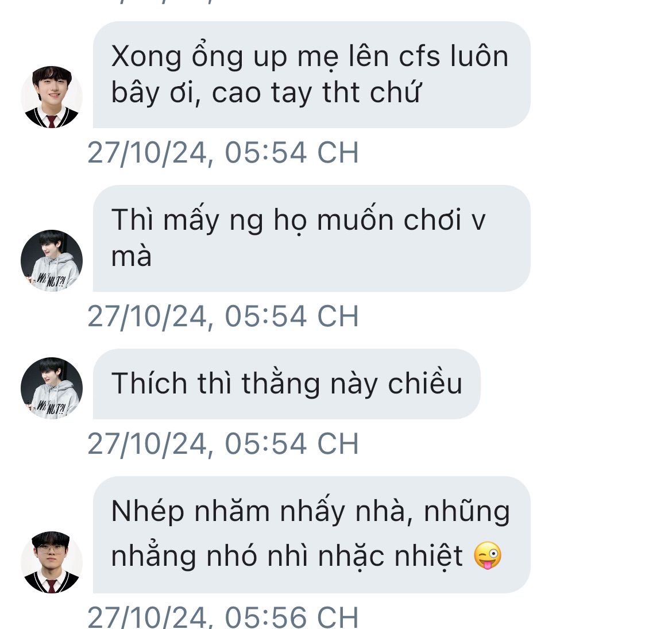Click the word 'chiều' in third message

[425, 383]
